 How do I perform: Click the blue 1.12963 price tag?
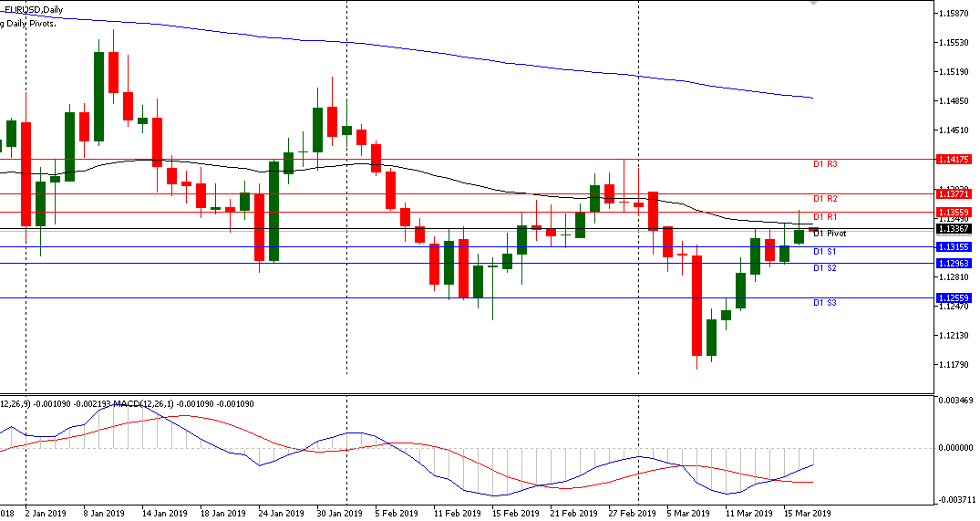click(x=954, y=263)
